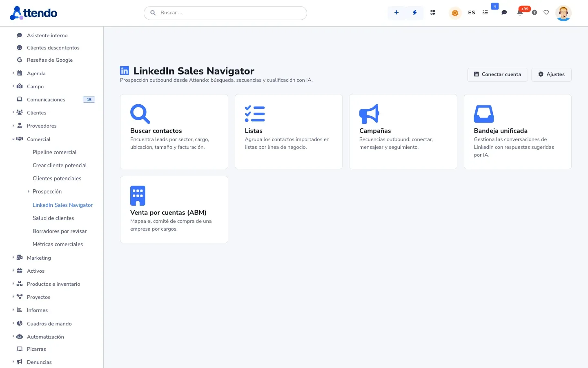The image size is (588, 368).
Task: Open Denuncias in sidebar
Action: pyautogui.click(x=39, y=362)
